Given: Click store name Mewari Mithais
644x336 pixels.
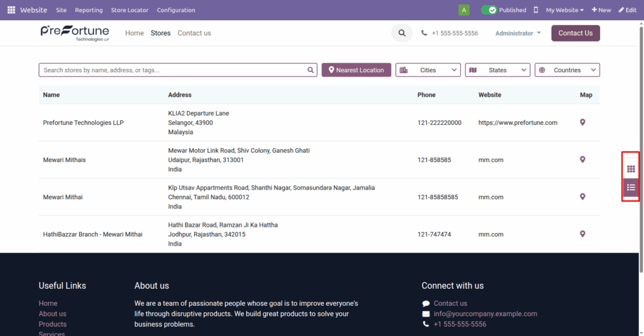Looking at the screenshot, I should [x=65, y=160].
